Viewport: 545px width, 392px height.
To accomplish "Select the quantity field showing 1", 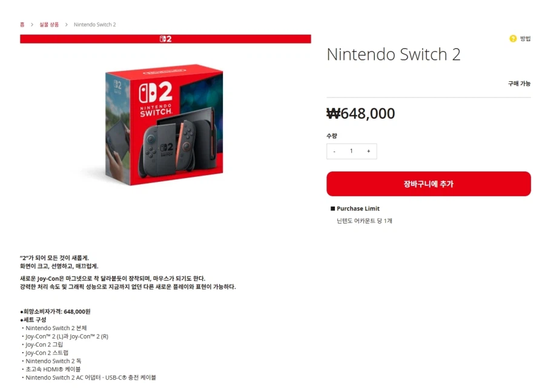I will click(x=352, y=151).
